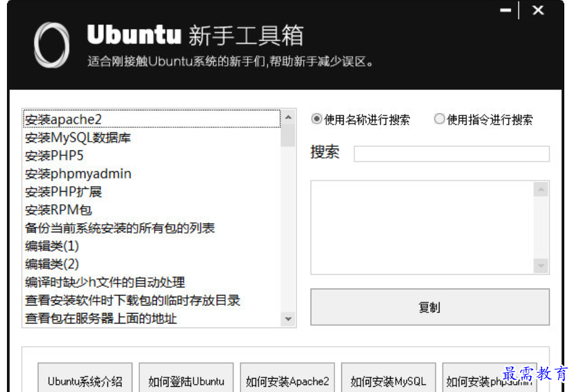This screenshot has width=573, height=392.
Task: Open the 如何安装phpadmin guide button
Action: tap(489, 379)
